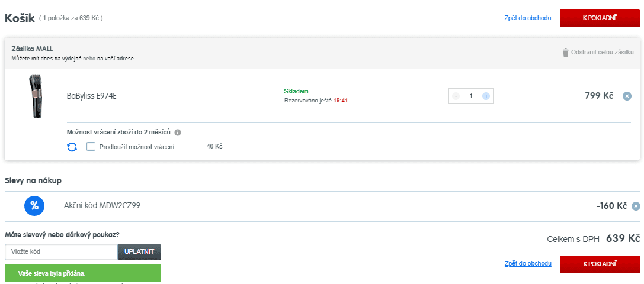Click the 40 Kč extension price
644x284 pixels.
(214, 146)
